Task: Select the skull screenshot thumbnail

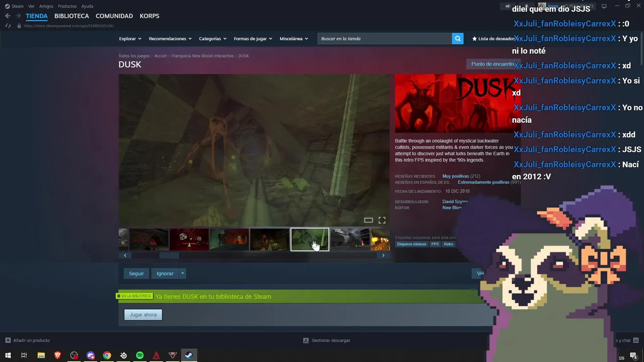Action: [x=189, y=239]
